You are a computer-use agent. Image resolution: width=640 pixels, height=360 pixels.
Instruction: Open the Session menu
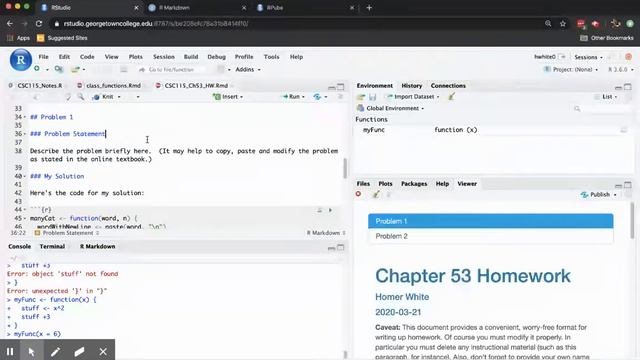(x=164, y=57)
